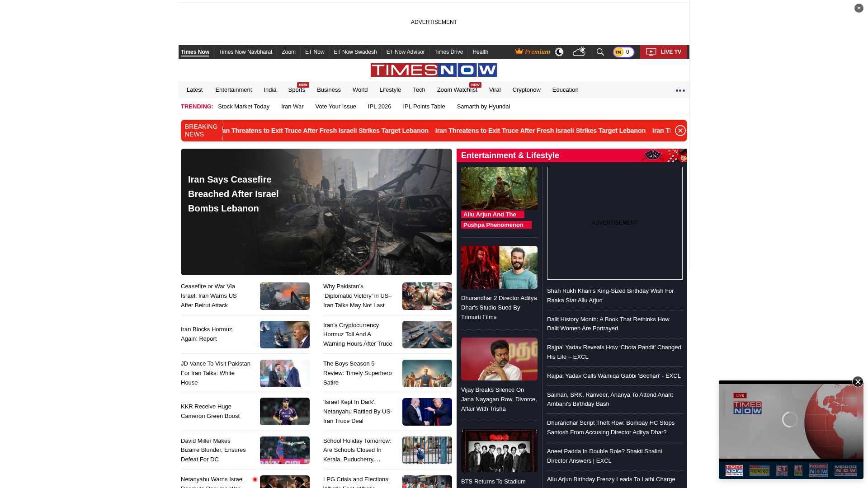Click the BTS Returns To Stadium thumbnail
868x488 pixels.
click(x=499, y=451)
